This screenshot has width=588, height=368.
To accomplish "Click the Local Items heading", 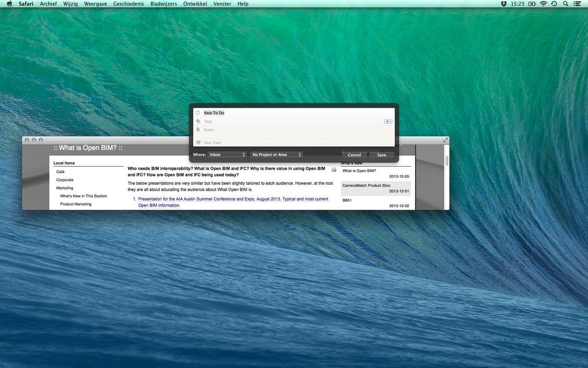I will [64, 163].
